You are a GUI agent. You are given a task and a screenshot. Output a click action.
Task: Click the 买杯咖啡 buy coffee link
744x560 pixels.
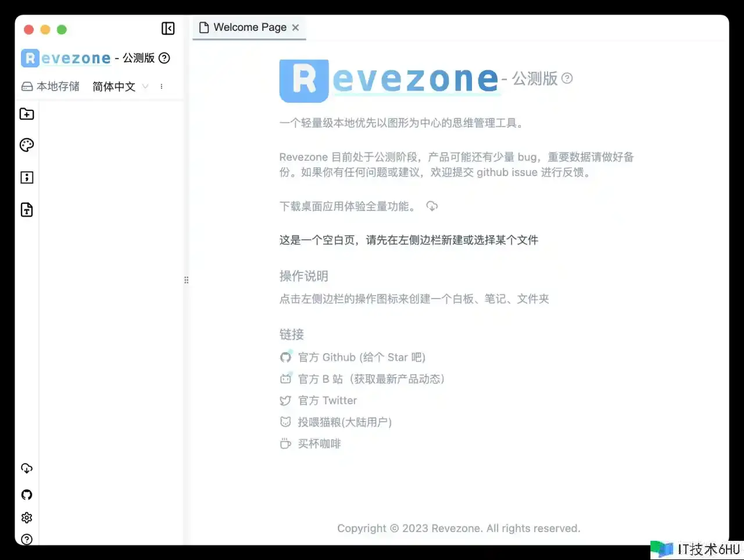pyautogui.click(x=319, y=444)
